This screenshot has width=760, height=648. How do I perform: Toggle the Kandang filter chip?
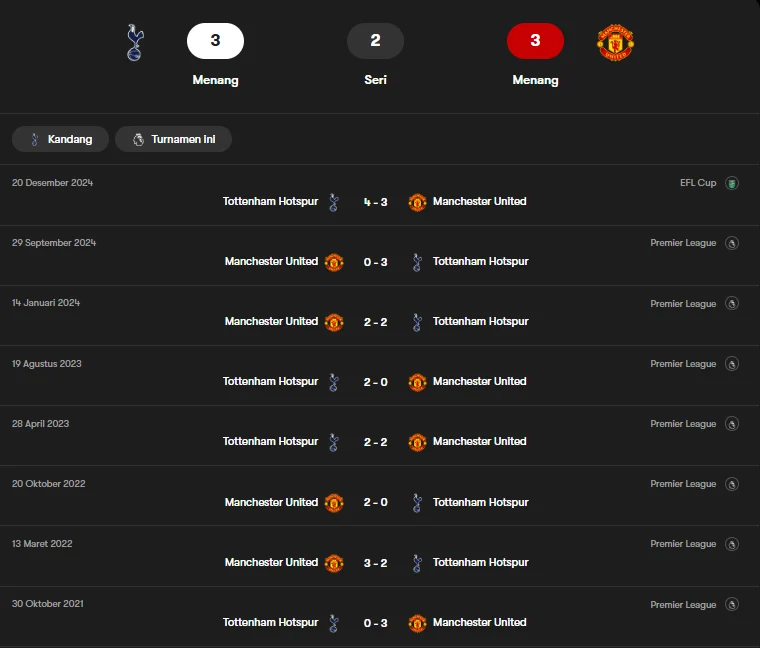click(x=59, y=139)
